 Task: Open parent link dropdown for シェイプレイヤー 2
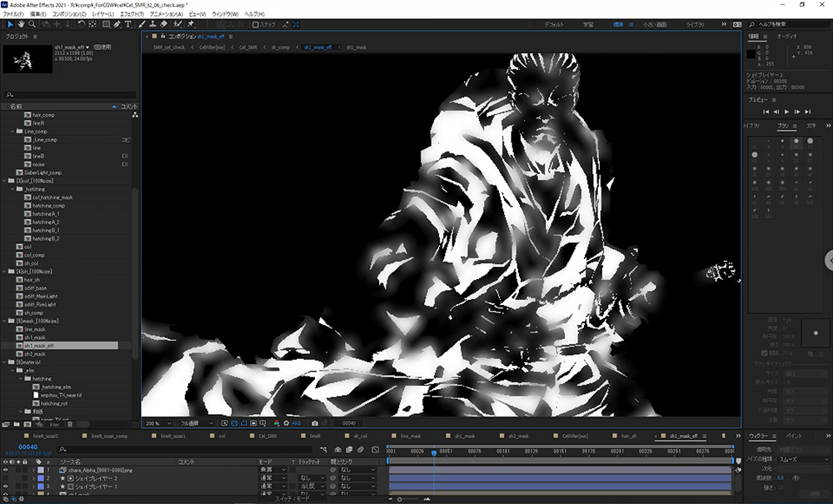coord(357,478)
